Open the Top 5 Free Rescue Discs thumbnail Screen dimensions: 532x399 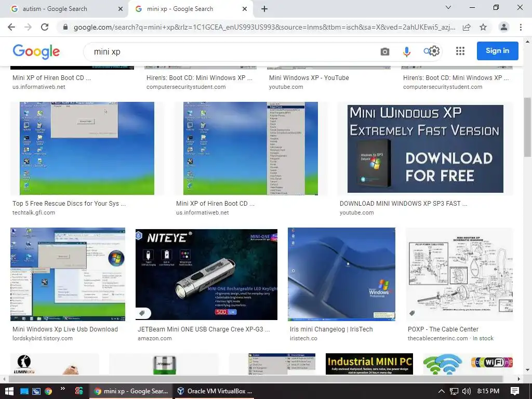pos(87,148)
